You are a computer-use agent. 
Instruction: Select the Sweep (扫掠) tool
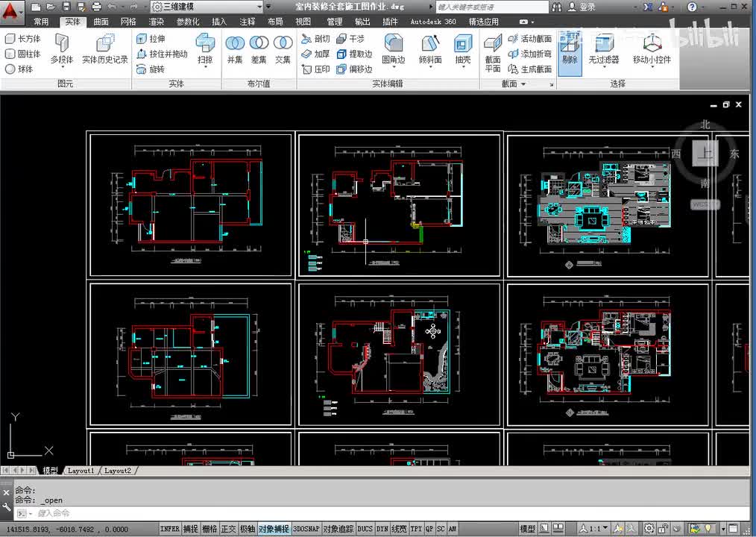click(205, 49)
